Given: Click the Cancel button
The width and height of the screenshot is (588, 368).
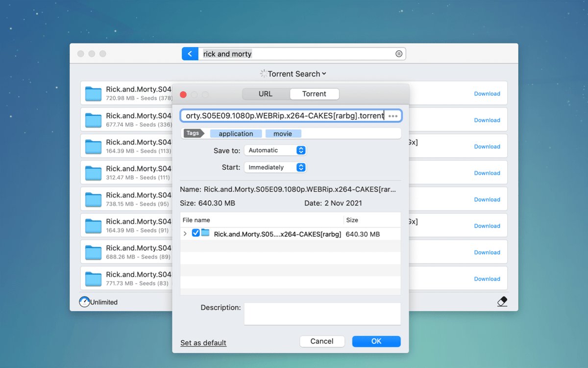Looking at the screenshot, I should click(x=322, y=342).
